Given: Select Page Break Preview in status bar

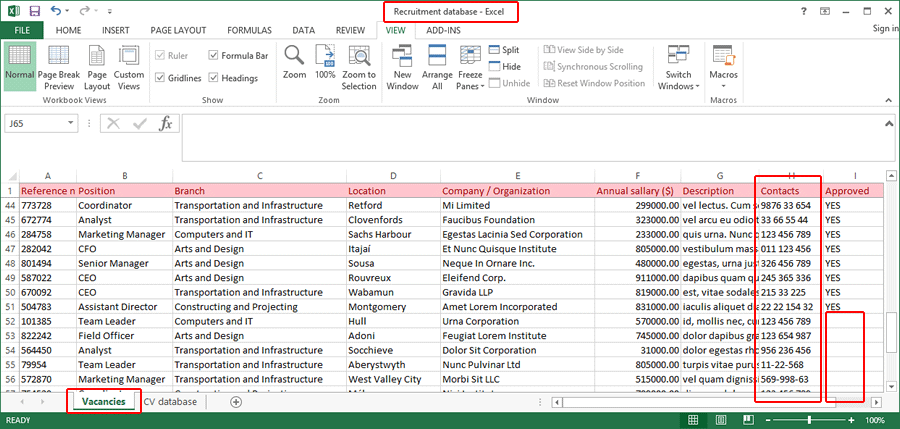Looking at the screenshot, I should (748, 420).
